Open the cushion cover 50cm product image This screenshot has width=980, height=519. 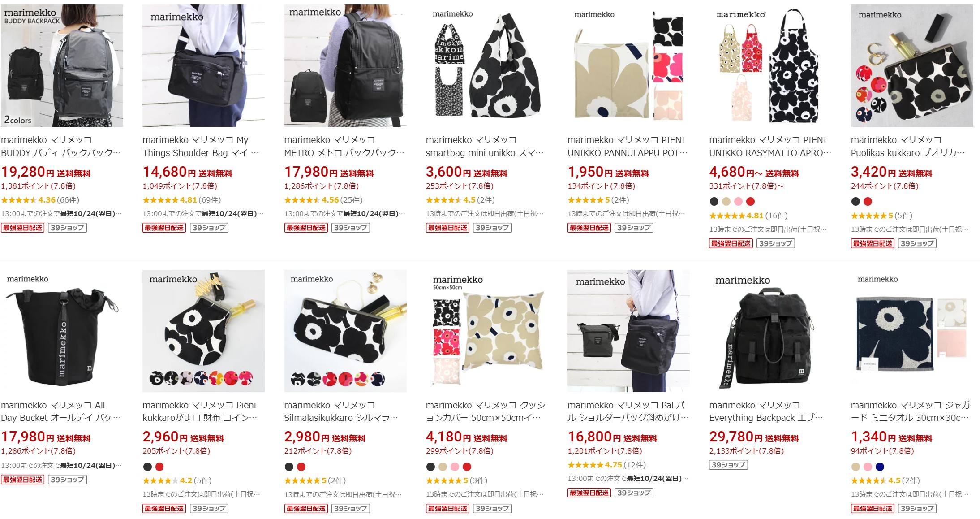click(x=487, y=331)
